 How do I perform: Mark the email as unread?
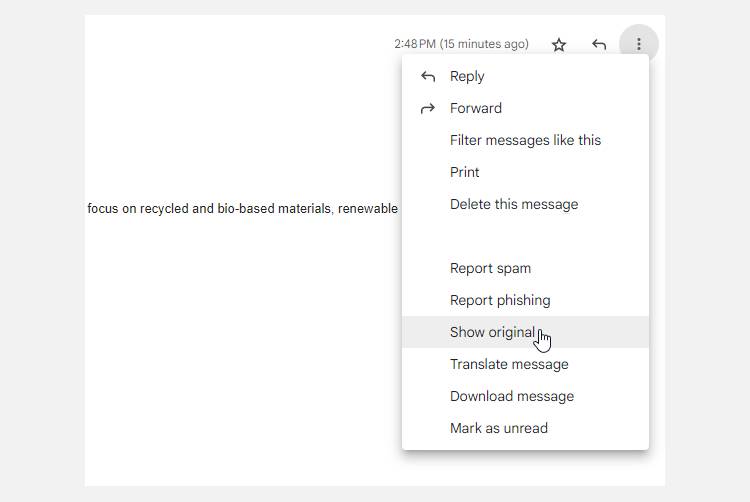click(499, 428)
